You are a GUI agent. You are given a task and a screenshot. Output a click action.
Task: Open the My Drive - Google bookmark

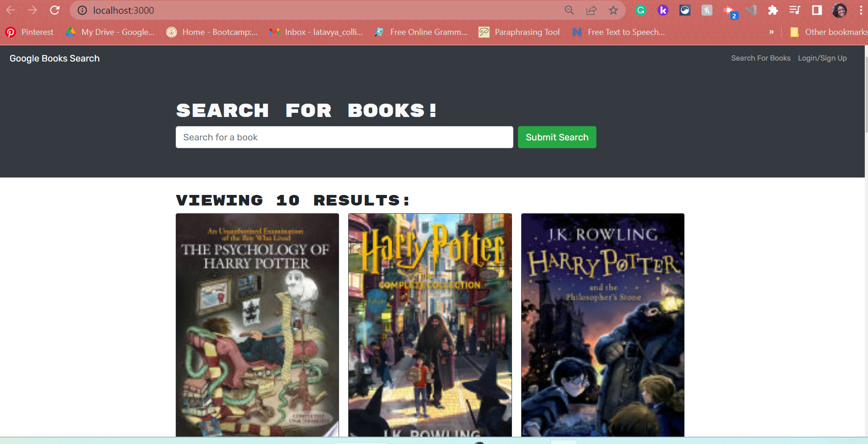pyautogui.click(x=110, y=32)
